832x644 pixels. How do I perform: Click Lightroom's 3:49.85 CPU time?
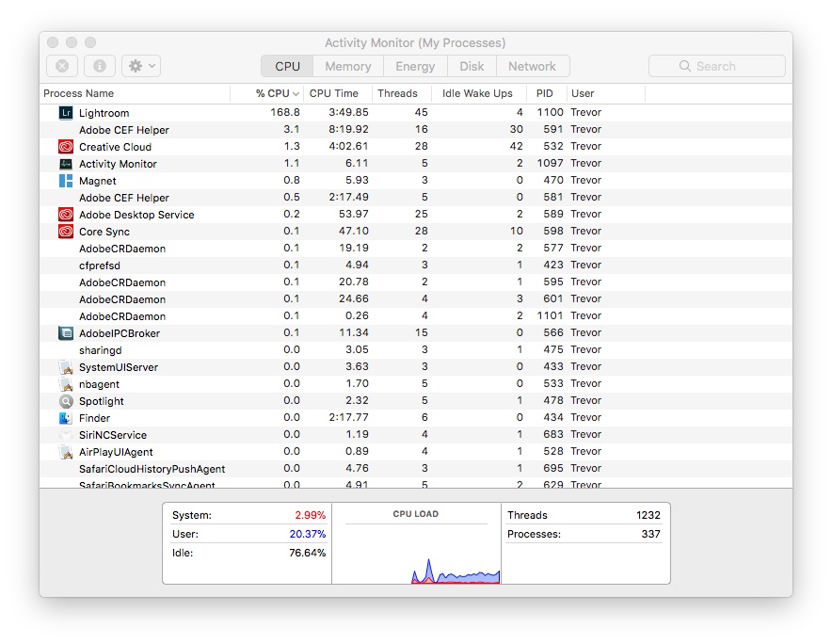348,112
